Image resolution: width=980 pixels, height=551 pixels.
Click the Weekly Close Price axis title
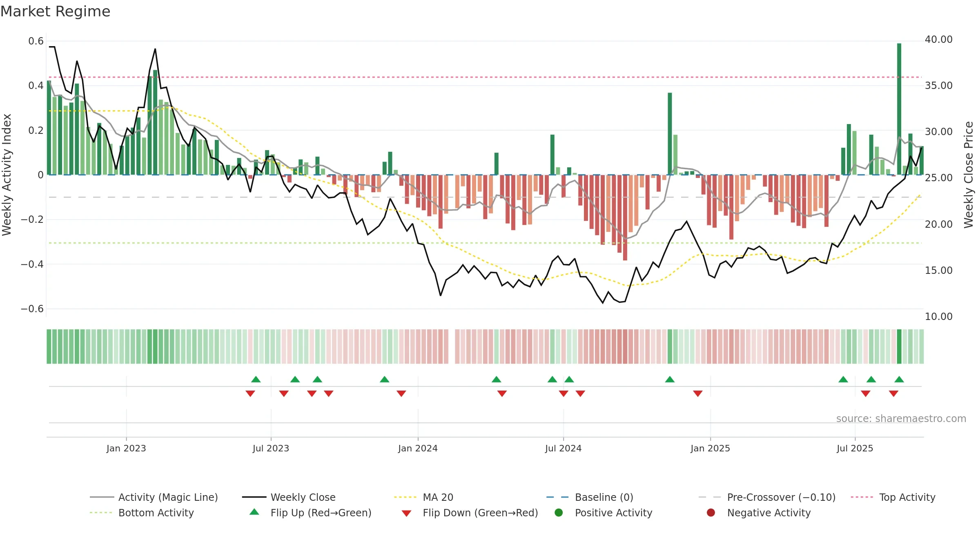(x=969, y=175)
